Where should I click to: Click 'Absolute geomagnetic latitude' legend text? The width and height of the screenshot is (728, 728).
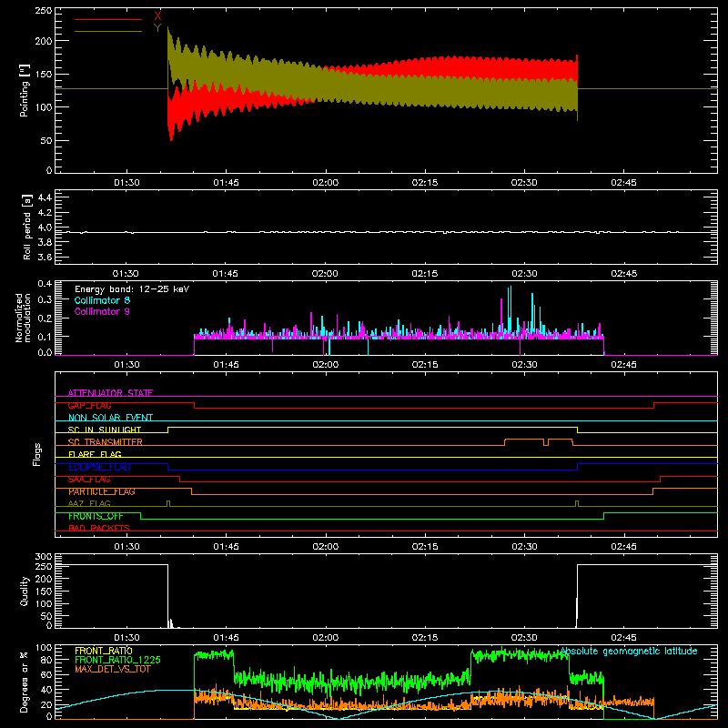coord(629,651)
